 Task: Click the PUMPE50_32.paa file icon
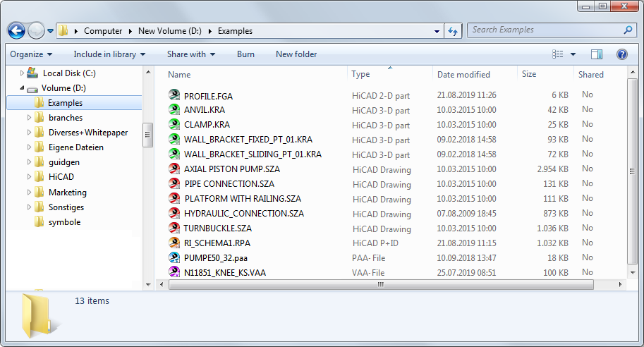pos(174,257)
